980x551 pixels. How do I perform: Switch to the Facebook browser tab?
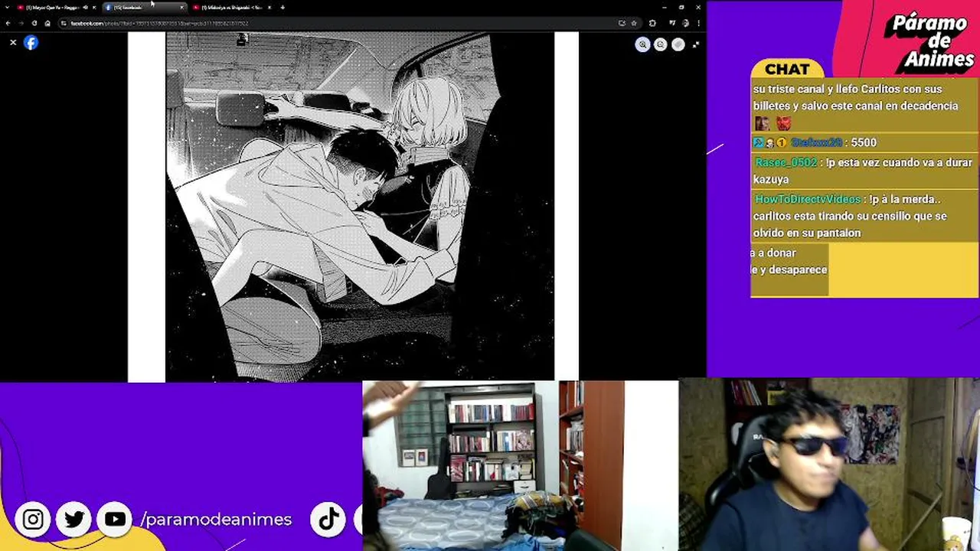click(x=144, y=8)
